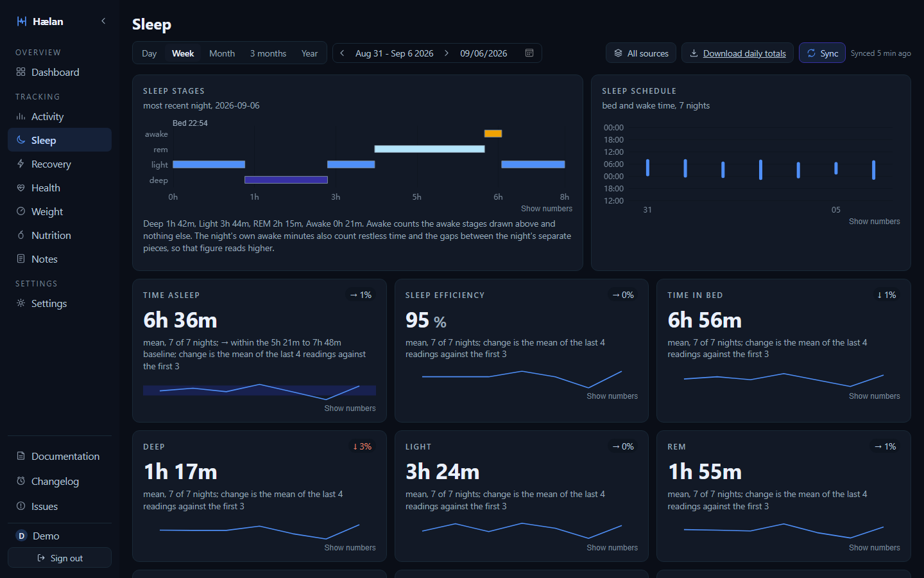Click the '1h 55m' REM value
This screenshot has height=578, width=924.
click(705, 471)
